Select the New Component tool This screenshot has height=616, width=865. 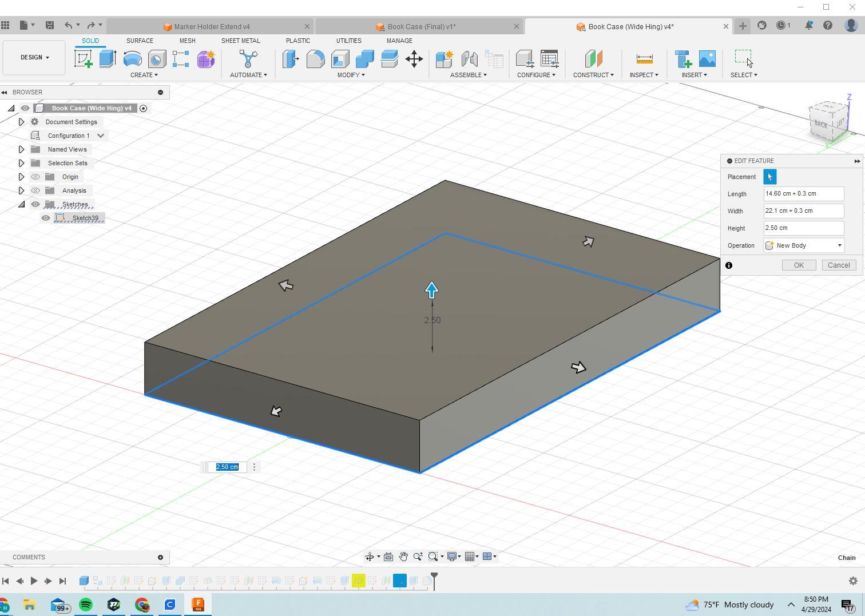(445, 59)
